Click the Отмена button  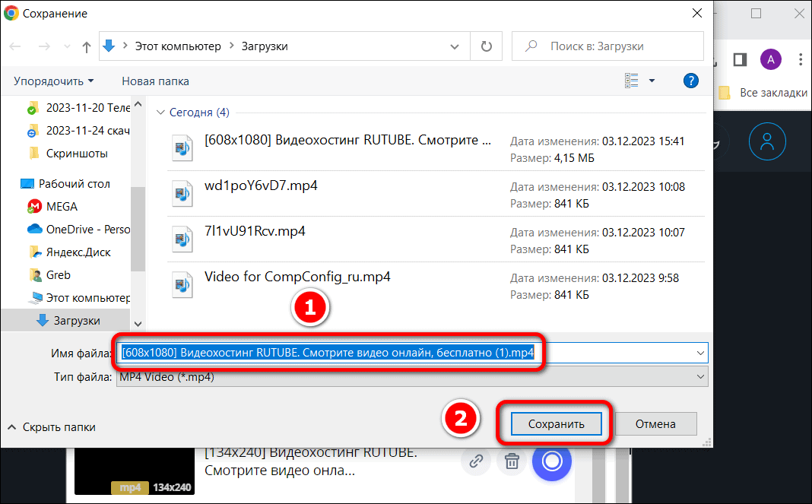point(655,424)
